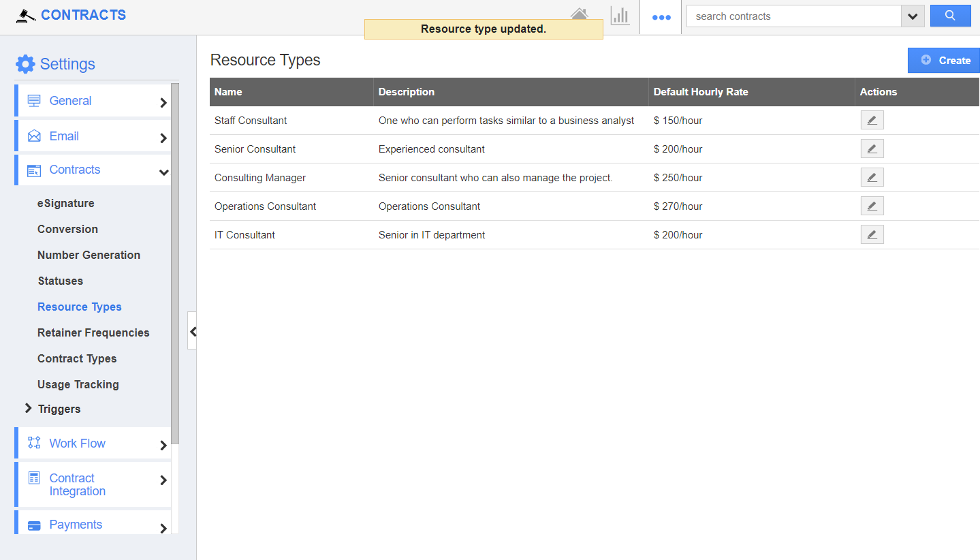The height and width of the screenshot is (560, 980).
Task: Collapse the settings sidebar panel
Action: 193,331
